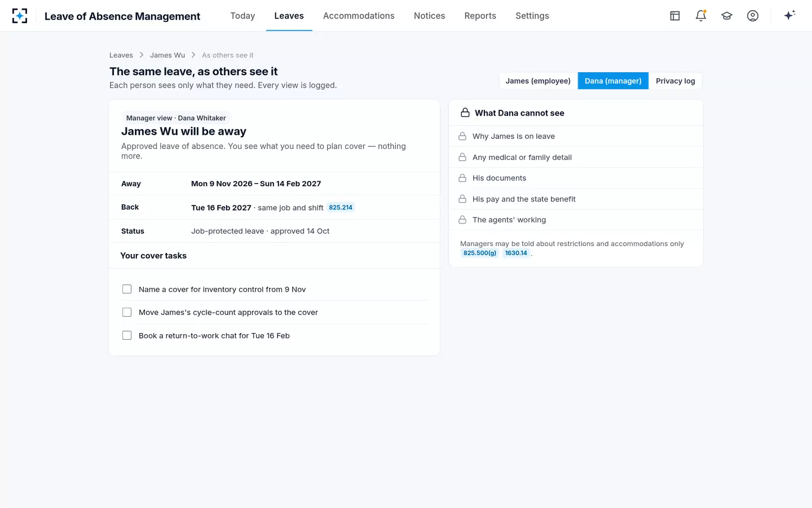812x508 pixels.
Task: Click Your cover tasks heading
Action: tap(153, 255)
